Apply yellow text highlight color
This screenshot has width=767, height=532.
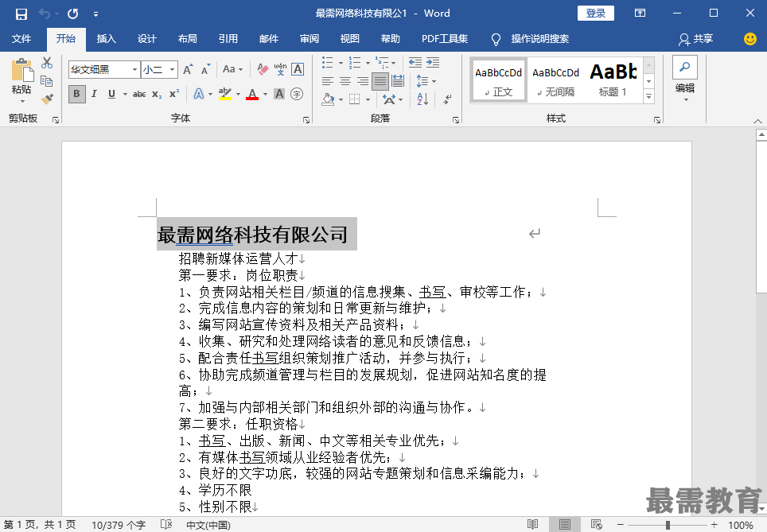pyautogui.click(x=224, y=94)
